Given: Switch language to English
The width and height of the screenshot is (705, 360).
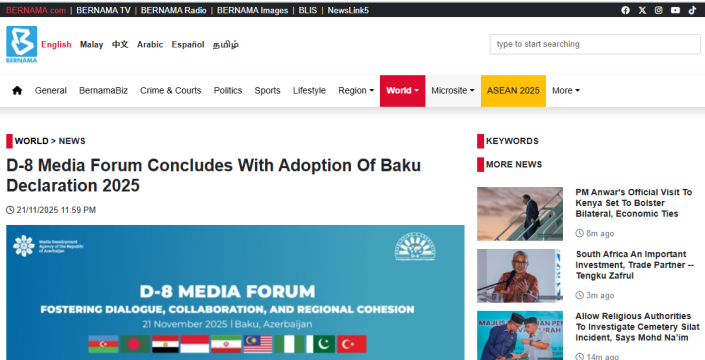Looking at the screenshot, I should click(56, 44).
